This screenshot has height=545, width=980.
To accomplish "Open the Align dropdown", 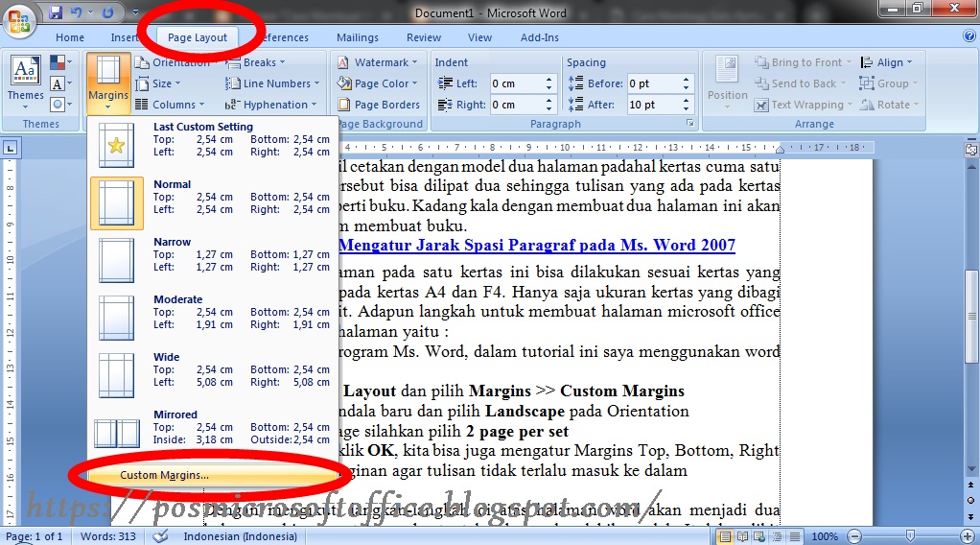I will [886, 62].
